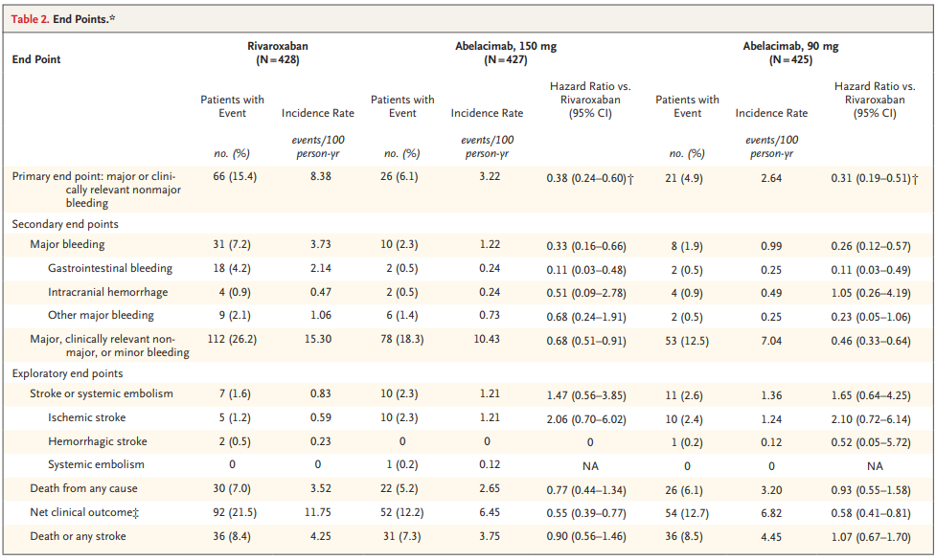Image resolution: width=936 pixels, height=560 pixels.
Task: Click the Secondary end points section heading
Action: [x=64, y=223]
